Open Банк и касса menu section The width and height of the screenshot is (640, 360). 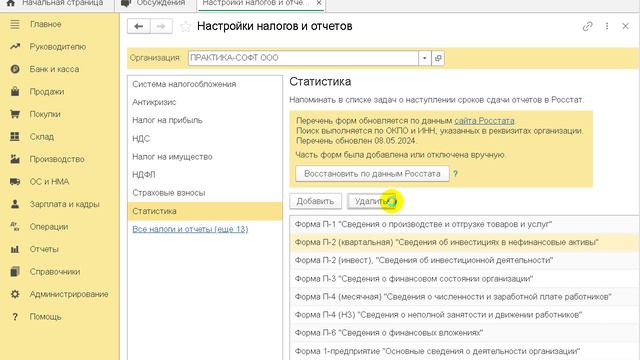pyautogui.click(x=54, y=69)
